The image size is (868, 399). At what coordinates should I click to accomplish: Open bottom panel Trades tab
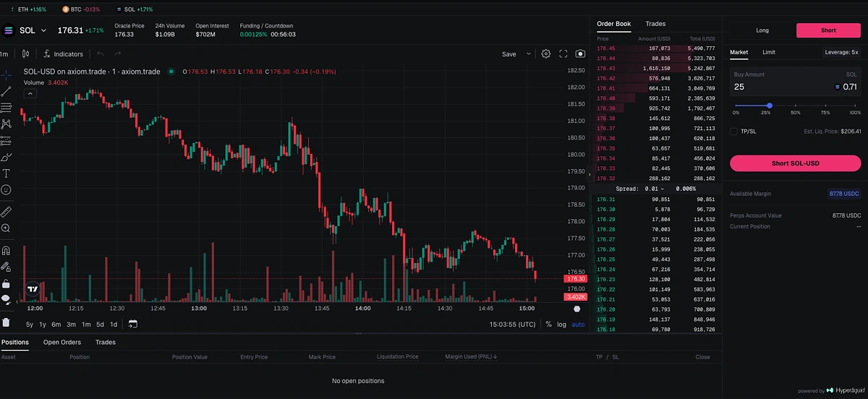click(x=106, y=342)
